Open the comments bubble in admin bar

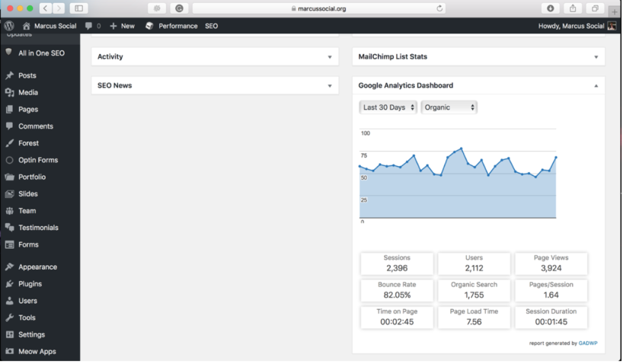(93, 26)
